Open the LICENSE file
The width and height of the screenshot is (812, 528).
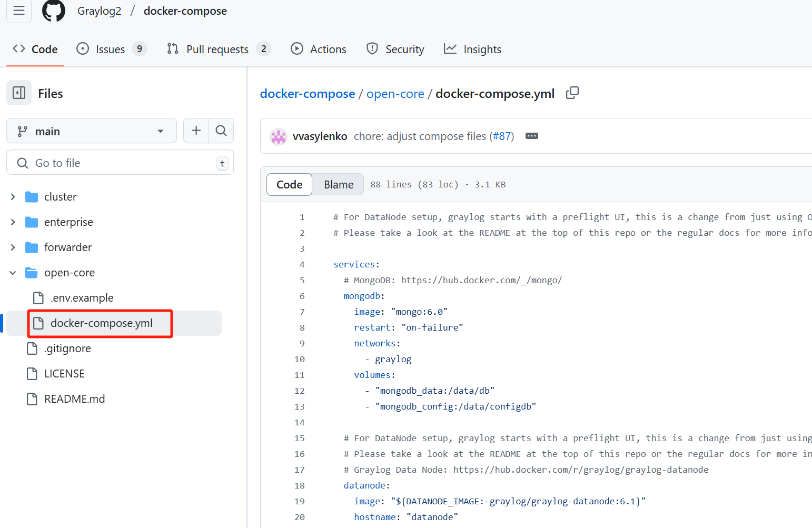tap(64, 374)
